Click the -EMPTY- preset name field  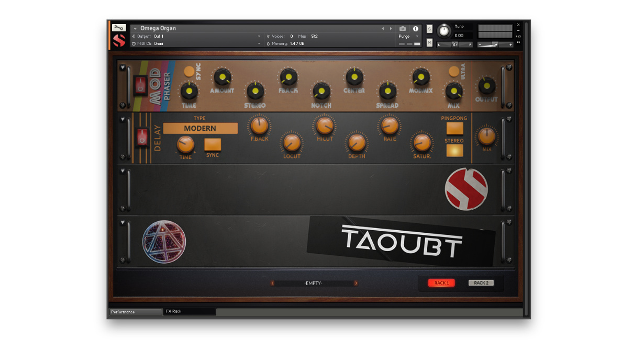314,283
